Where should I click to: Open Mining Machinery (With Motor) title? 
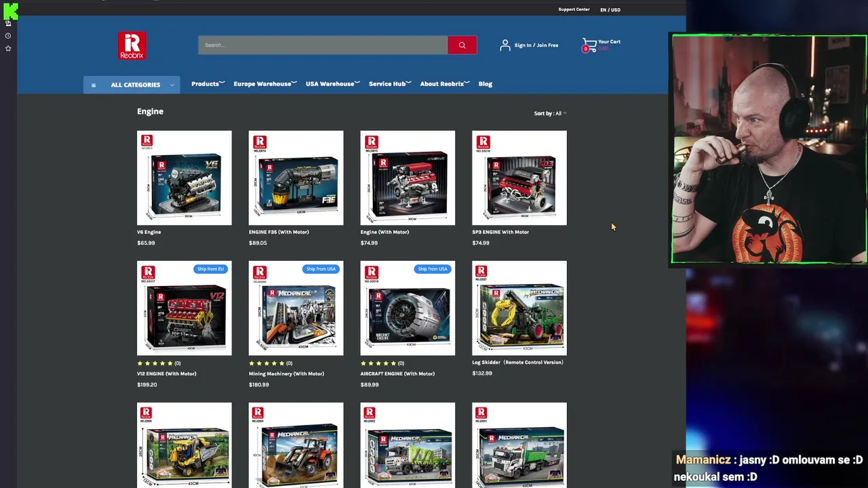286,373
